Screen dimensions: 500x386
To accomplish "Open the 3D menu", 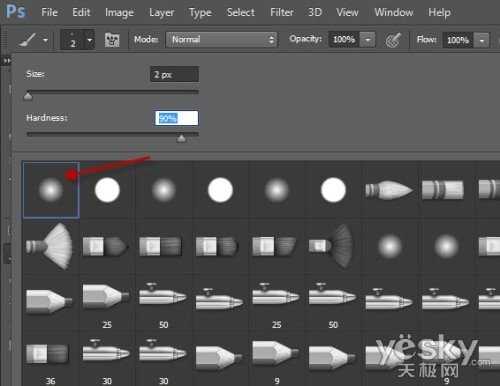I will pos(315,12).
